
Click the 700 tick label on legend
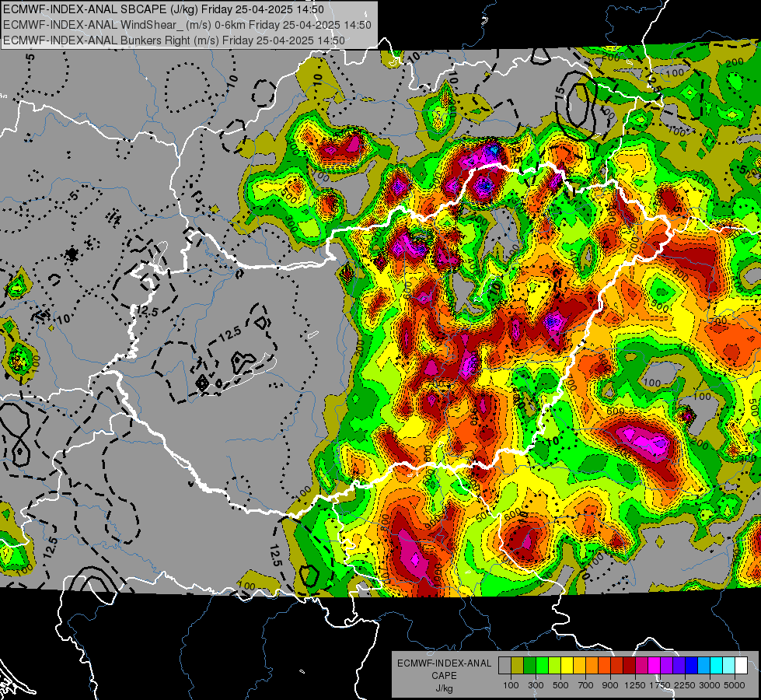(586, 685)
